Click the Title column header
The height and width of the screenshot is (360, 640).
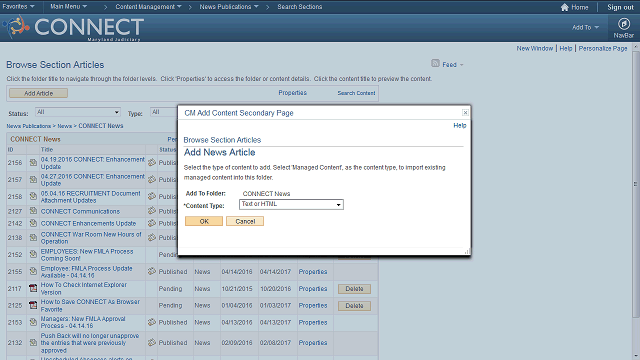click(x=47, y=150)
